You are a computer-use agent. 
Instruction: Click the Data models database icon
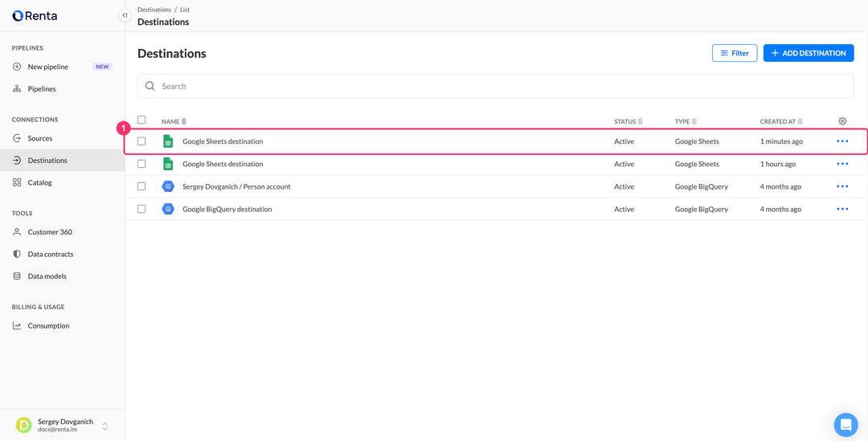(17, 276)
